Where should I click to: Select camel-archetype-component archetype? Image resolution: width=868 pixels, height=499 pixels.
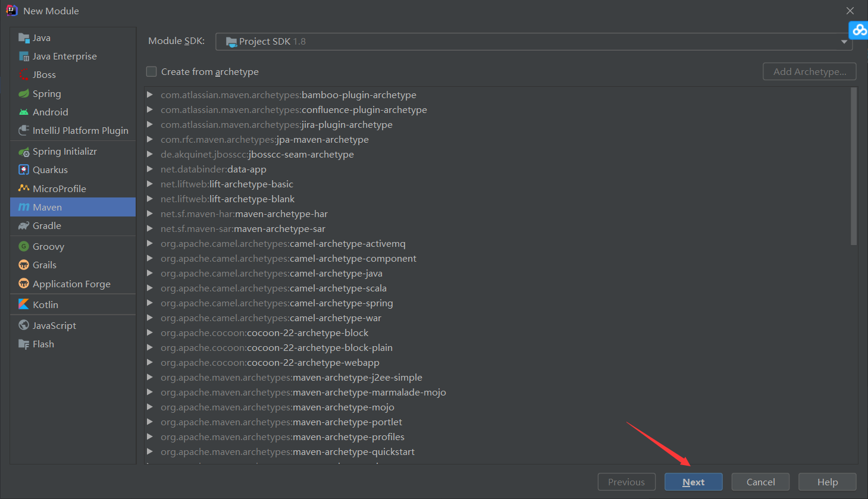289,258
